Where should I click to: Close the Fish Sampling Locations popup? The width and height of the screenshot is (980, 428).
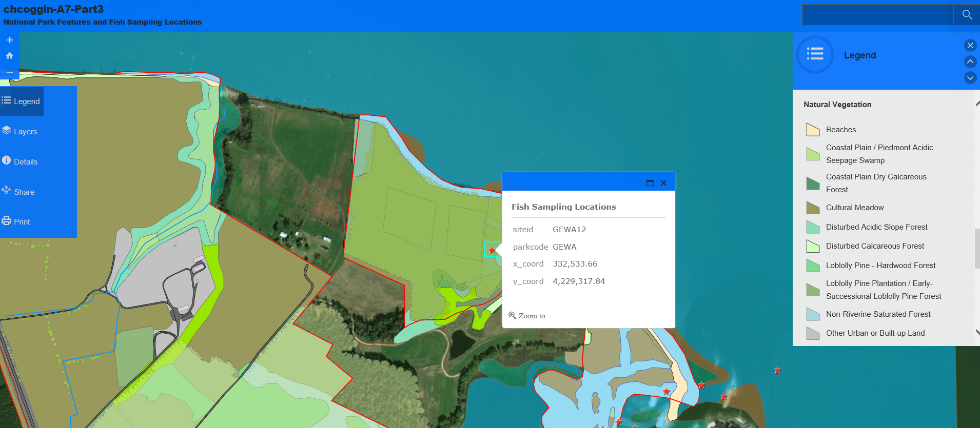pos(663,183)
